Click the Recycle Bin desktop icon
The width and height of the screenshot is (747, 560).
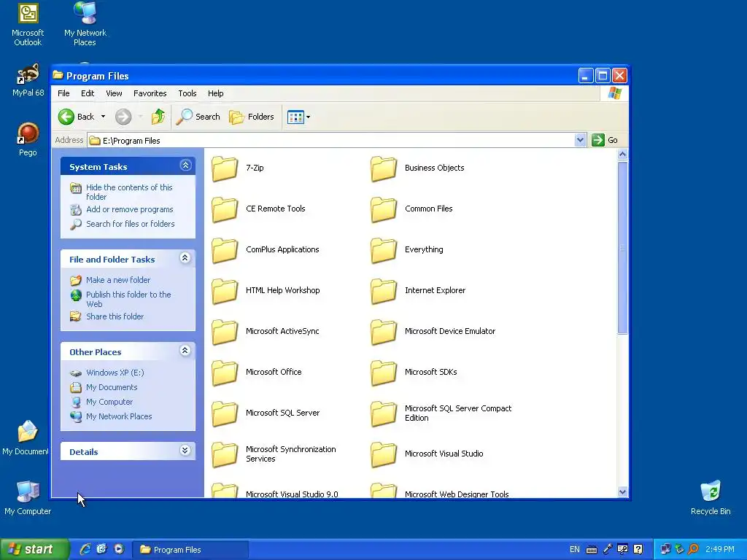tap(711, 497)
